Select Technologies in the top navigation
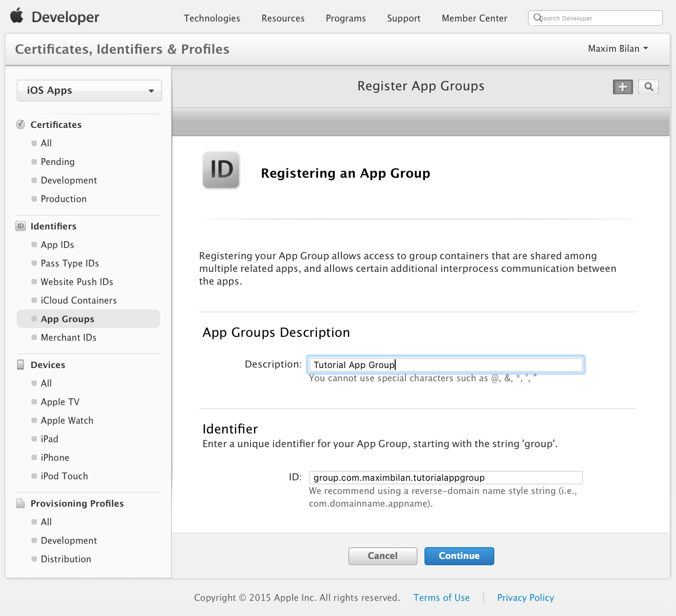 coord(211,18)
